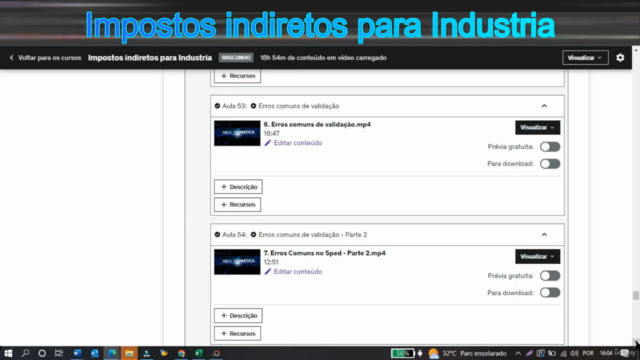Click file name 7. Erros Comuns no Sped - Parte 2.mp4

coord(324,253)
